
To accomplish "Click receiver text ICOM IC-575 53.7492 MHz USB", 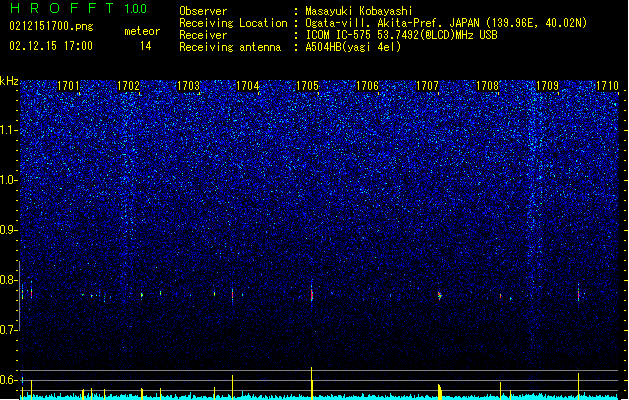I will pyautogui.click(x=401, y=35).
